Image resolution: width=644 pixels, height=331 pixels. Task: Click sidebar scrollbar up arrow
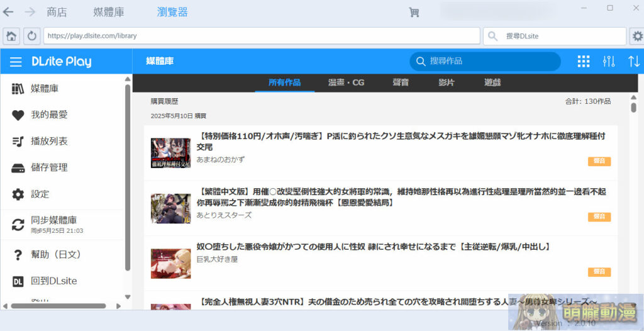[127, 79]
